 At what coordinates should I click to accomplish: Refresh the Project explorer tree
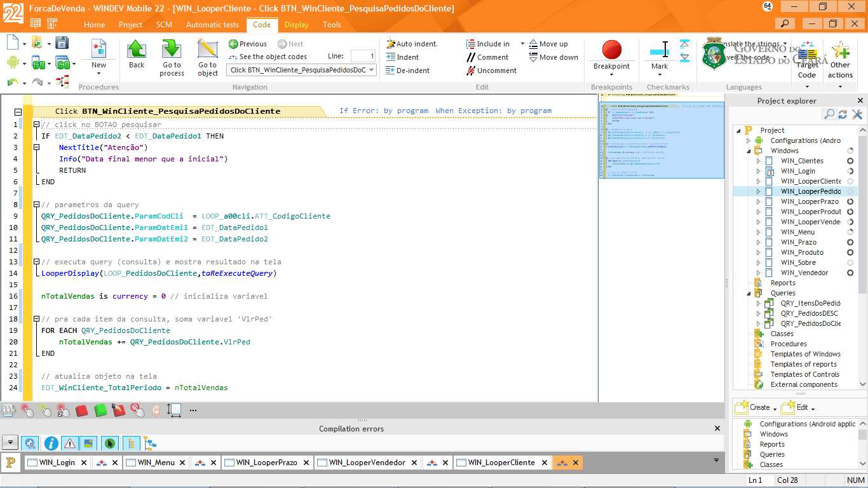point(843,114)
